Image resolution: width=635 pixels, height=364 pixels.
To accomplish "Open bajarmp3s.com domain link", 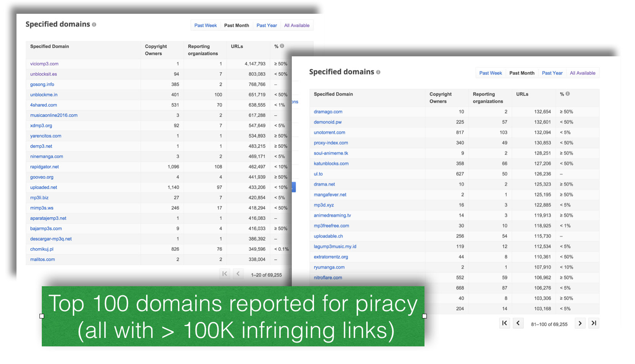I will (46, 229).
